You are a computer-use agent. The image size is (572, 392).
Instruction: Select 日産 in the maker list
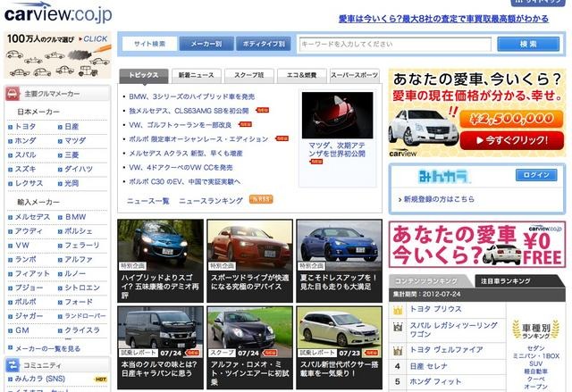[71, 127]
